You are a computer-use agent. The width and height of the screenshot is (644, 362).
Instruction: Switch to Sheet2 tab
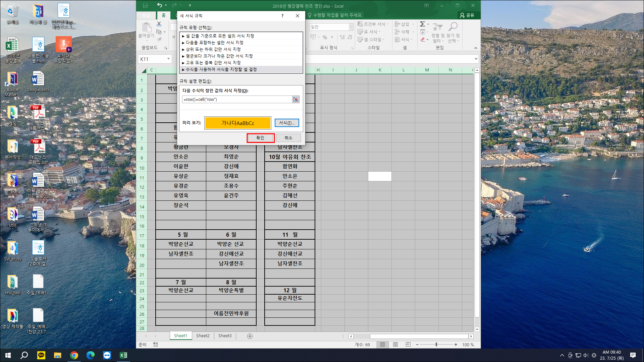[203, 336]
